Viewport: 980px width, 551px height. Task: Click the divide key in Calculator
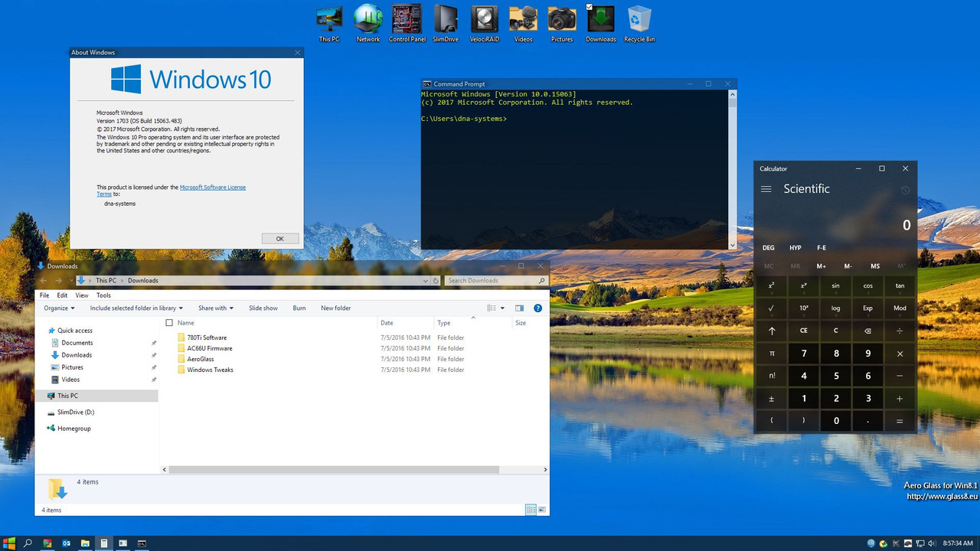click(900, 331)
